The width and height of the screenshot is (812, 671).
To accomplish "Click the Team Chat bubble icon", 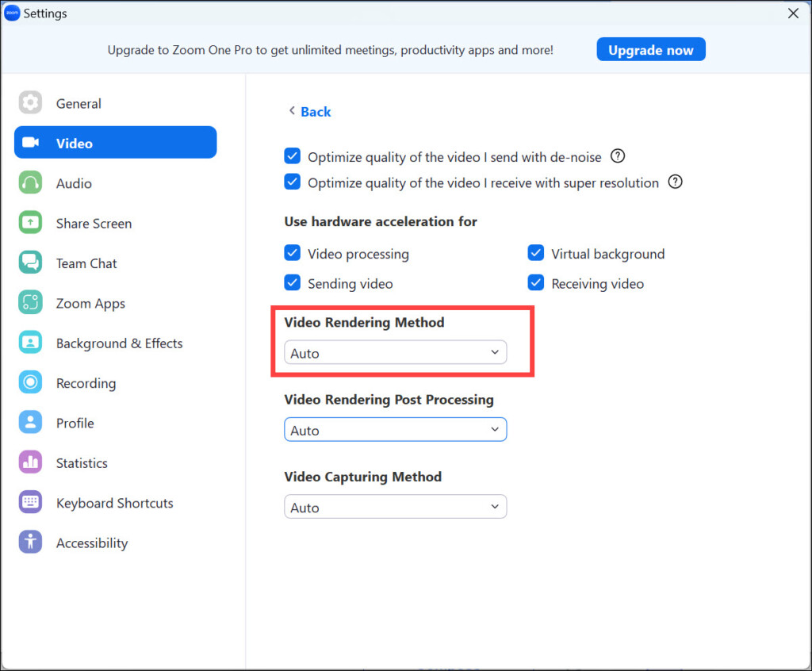I will click(30, 263).
